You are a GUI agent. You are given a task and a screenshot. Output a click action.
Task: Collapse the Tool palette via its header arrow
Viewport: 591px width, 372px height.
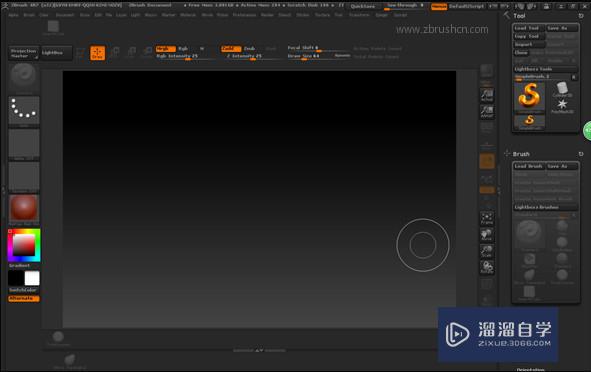pos(507,15)
